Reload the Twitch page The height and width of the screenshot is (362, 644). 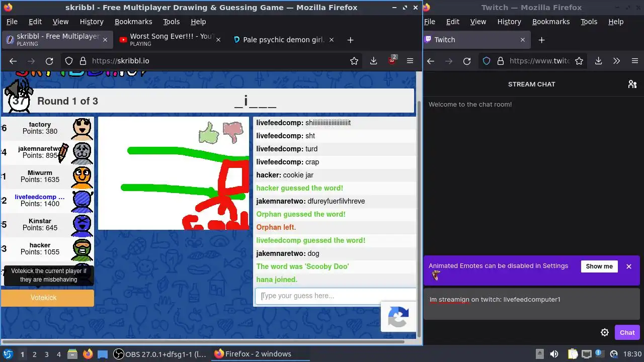tap(467, 61)
